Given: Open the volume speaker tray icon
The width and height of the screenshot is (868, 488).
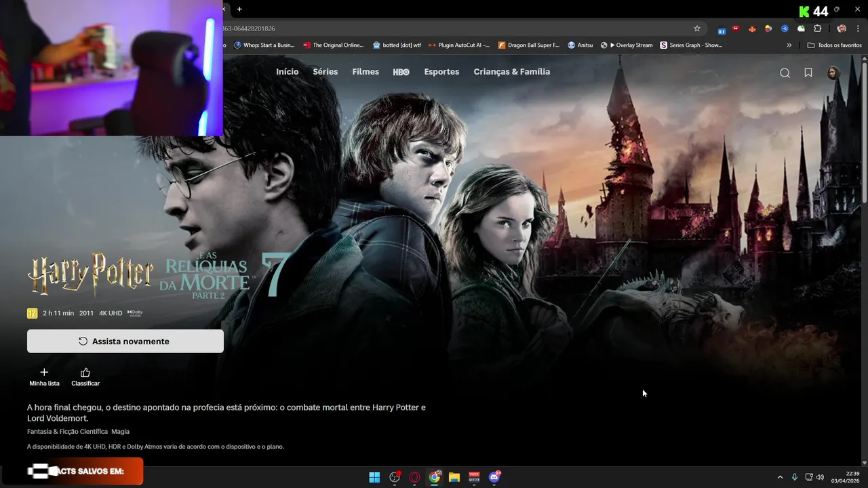Looking at the screenshot, I should tap(821, 477).
